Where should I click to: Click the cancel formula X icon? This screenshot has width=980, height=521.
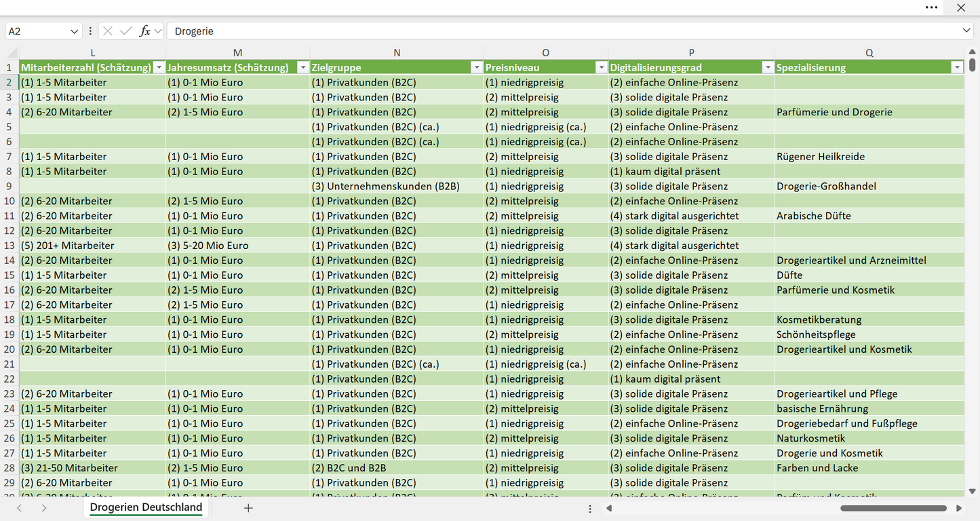pos(108,31)
